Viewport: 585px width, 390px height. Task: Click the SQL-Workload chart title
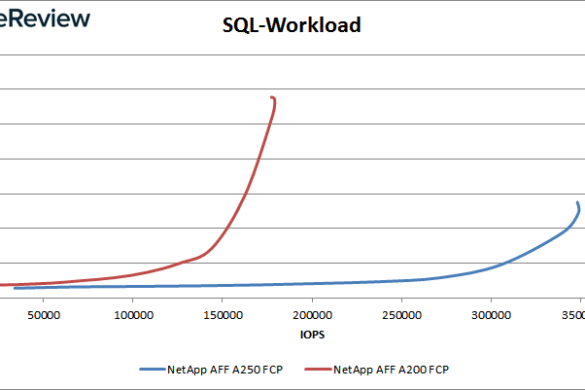point(291,25)
